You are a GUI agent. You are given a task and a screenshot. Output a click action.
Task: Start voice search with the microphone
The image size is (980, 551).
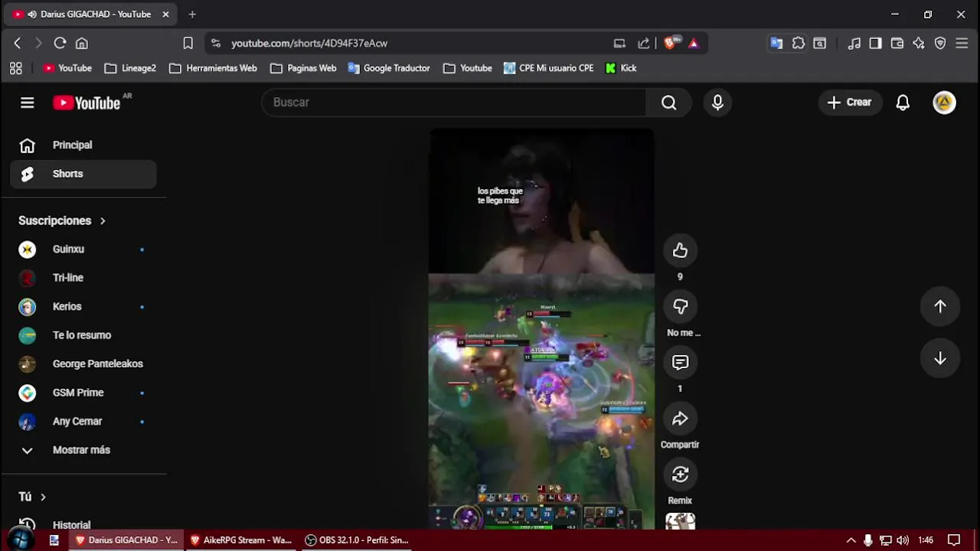click(717, 103)
